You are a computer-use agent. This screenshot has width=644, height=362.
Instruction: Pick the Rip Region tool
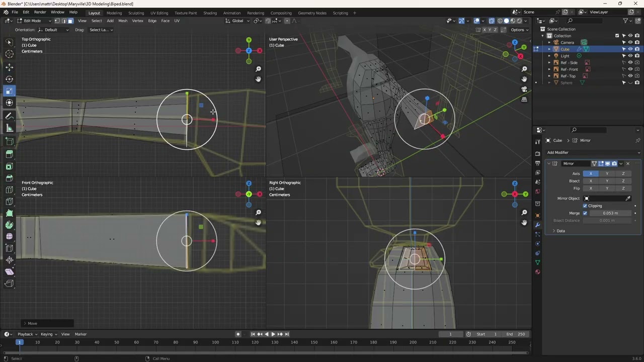point(9,284)
